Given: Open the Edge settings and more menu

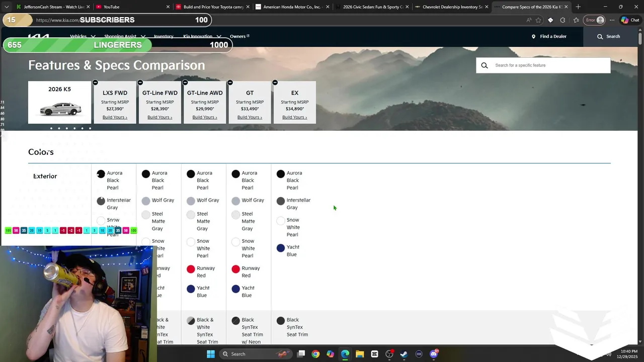Looking at the screenshot, I should (612, 20).
